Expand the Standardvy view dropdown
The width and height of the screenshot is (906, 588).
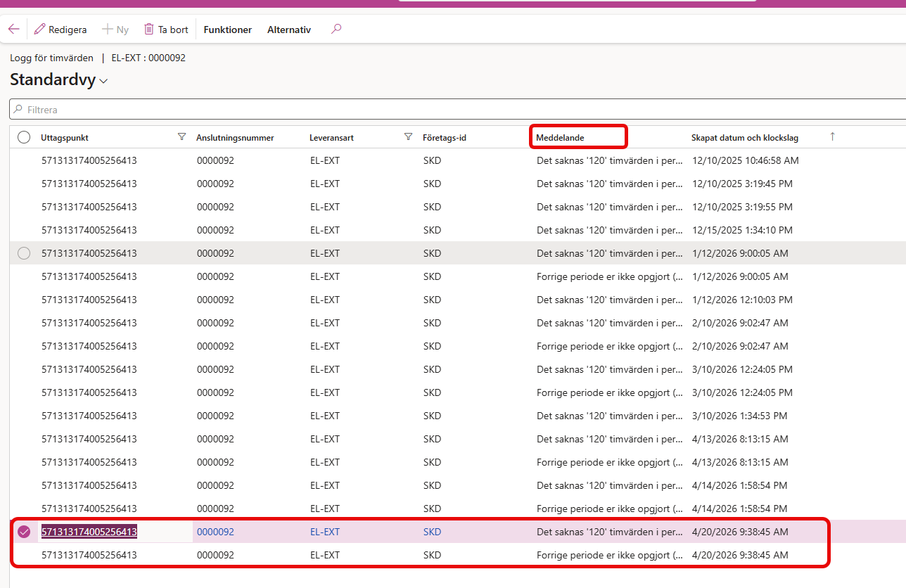104,82
